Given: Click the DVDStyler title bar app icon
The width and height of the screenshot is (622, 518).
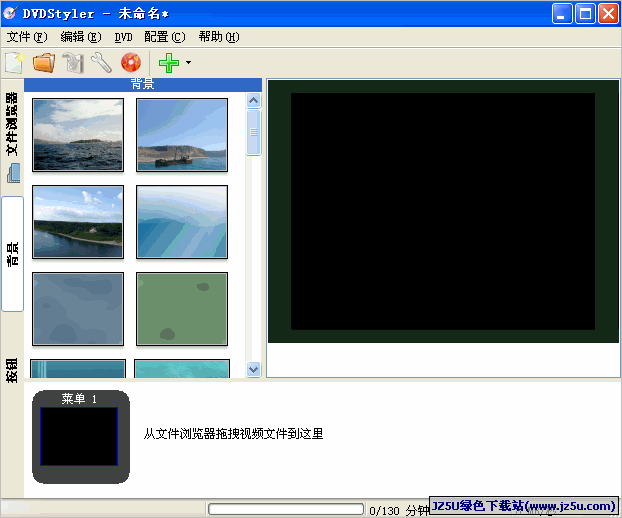Looking at the screenshot, I should (10, 13).
